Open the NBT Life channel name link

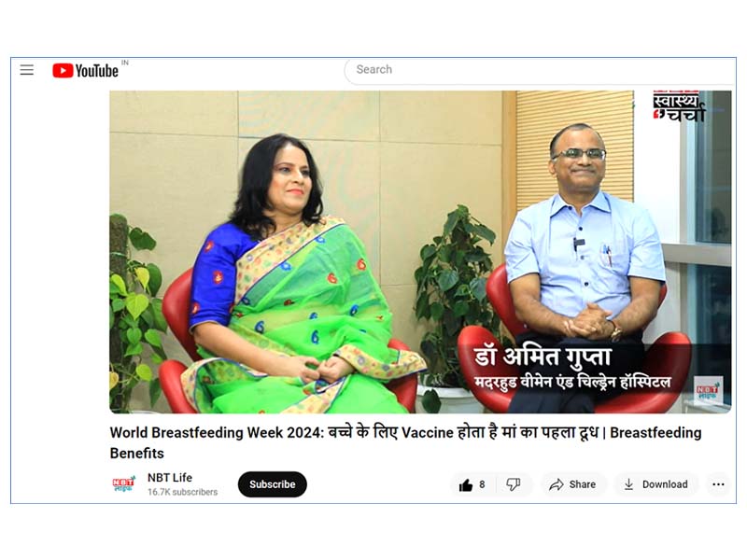(x=170, y=478)
